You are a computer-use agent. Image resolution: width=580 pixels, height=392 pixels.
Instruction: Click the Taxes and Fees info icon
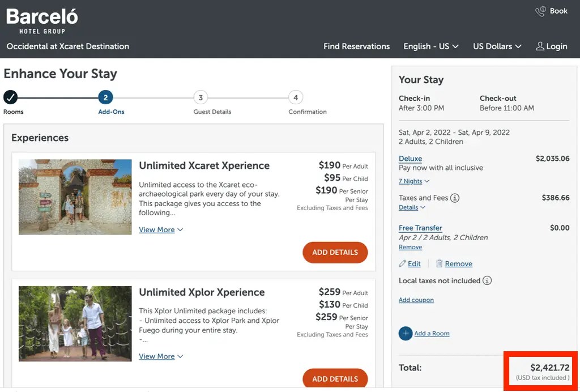[x=455, y=198]
